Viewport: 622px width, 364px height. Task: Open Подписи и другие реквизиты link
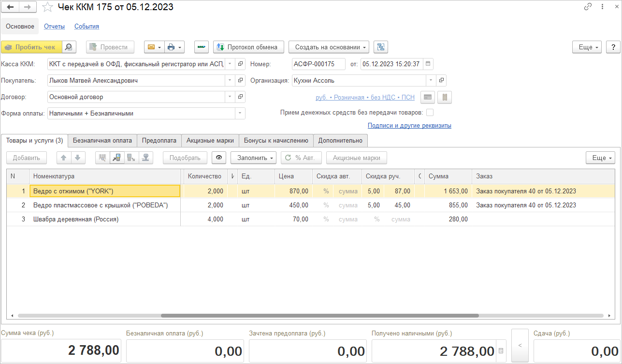(x=409, y=126)
